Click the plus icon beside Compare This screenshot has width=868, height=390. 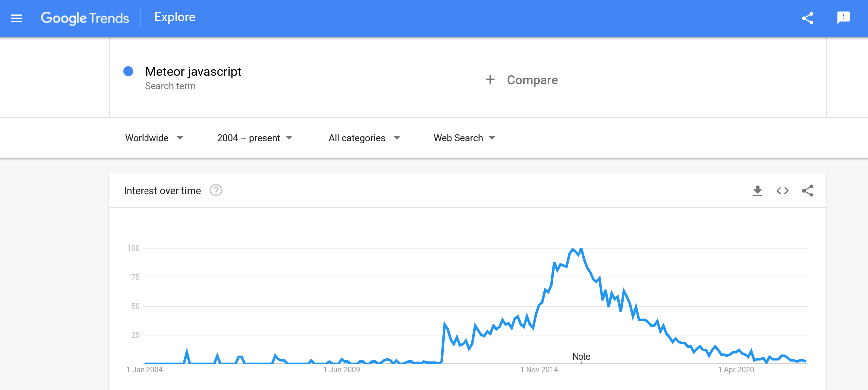(490, 80)
